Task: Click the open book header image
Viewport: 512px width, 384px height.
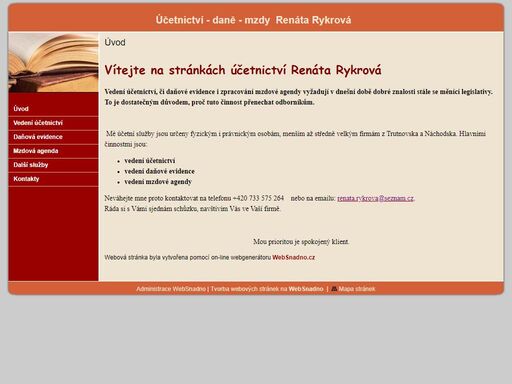Action: pyautogui.click(x=53, y=62)
